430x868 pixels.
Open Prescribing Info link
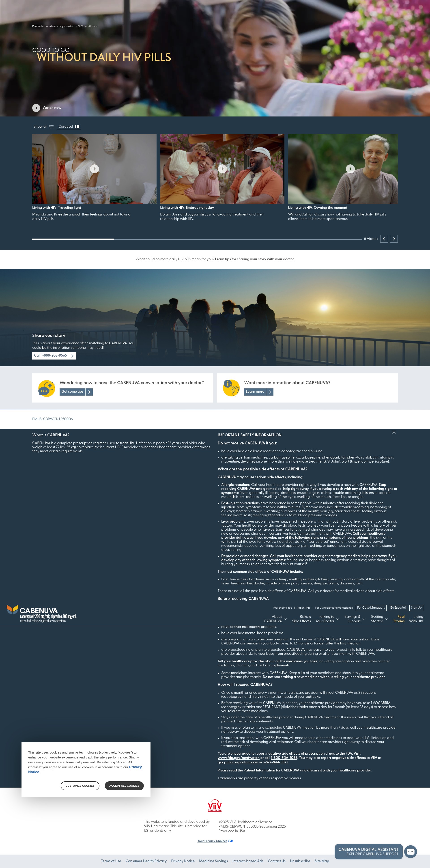coord(283,608)
